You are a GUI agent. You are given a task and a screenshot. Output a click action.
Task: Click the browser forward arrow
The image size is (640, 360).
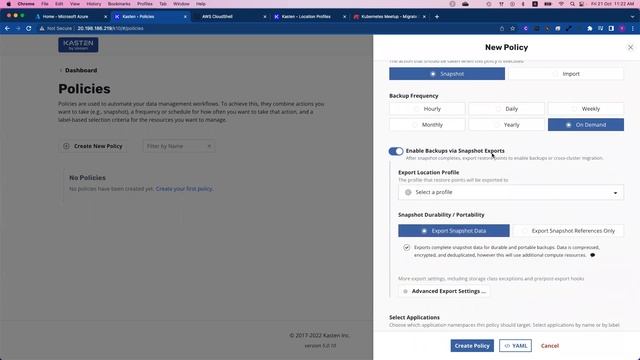(x=18, y=29)
